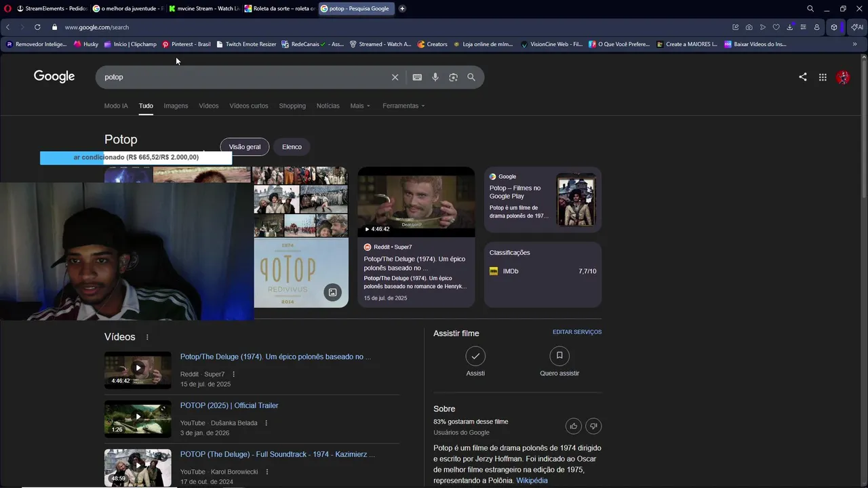The image size is (868, 488).
Task: Switch to the Notícias tab
Action: 328,106
